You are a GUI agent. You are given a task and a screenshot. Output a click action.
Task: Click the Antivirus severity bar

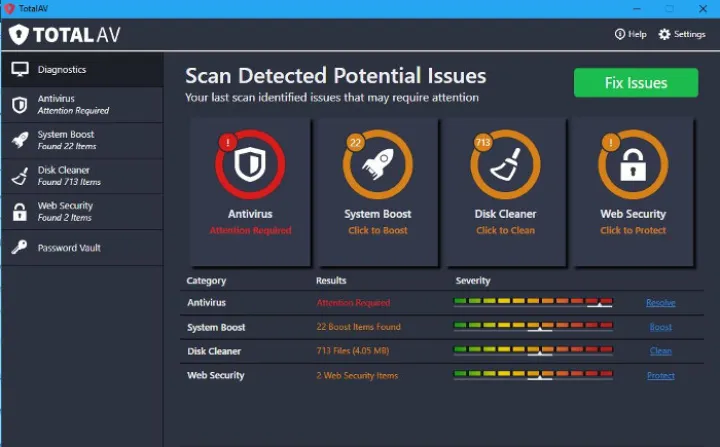tap(533, 302)
